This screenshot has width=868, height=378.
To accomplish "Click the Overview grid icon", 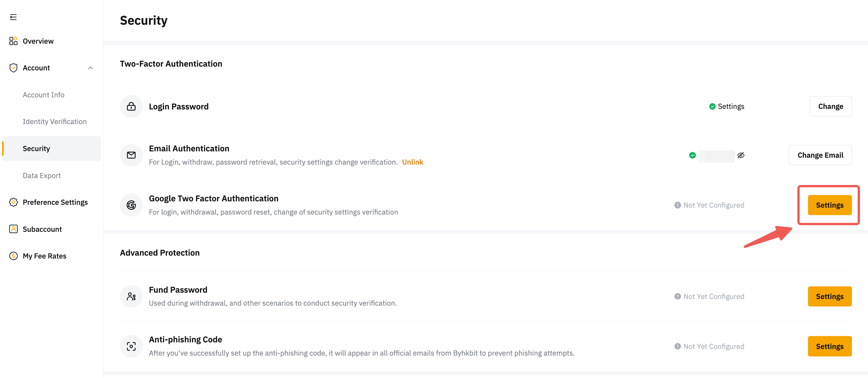I will pos(13,41).
